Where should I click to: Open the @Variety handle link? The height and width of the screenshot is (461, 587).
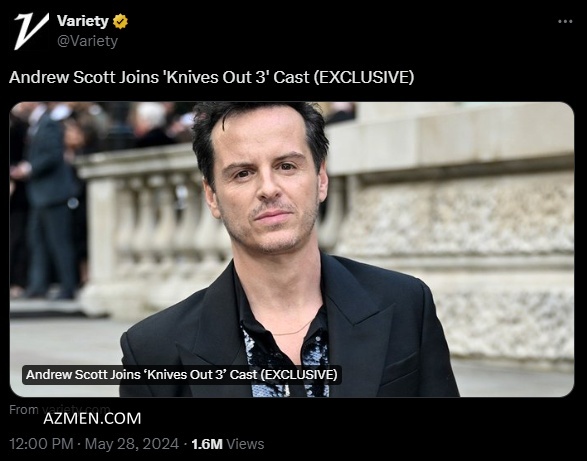88,40
